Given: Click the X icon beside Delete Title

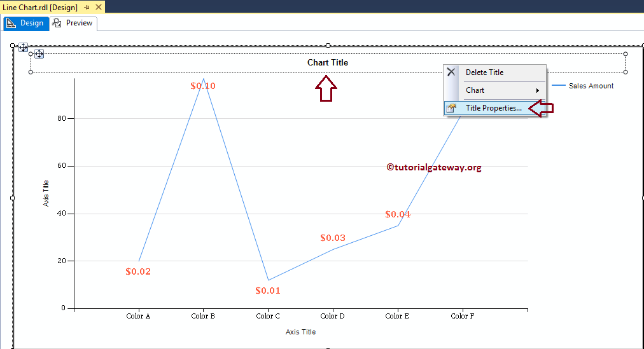Looking at the screenshot, I should 451,72.
